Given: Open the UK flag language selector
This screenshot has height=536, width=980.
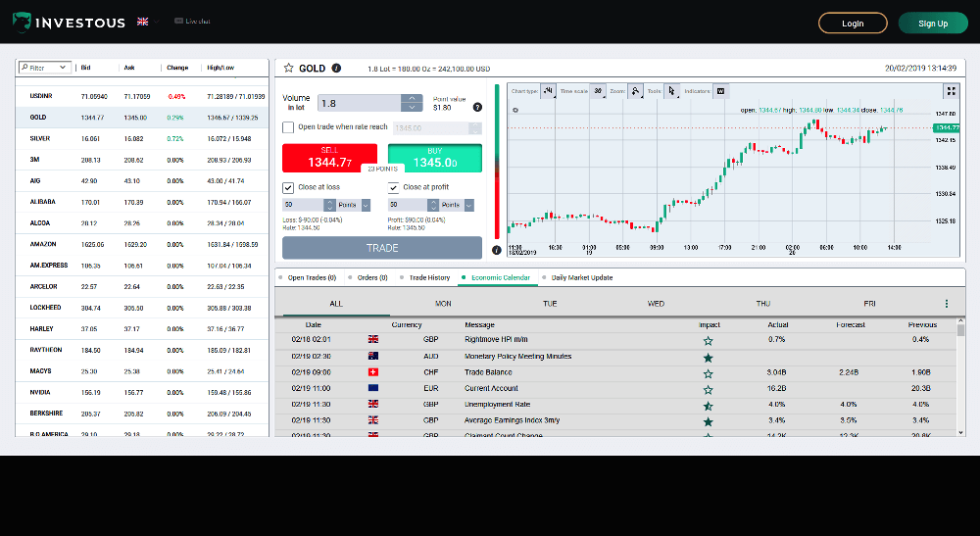Looking at the screenshot, I should click(148, 22).
